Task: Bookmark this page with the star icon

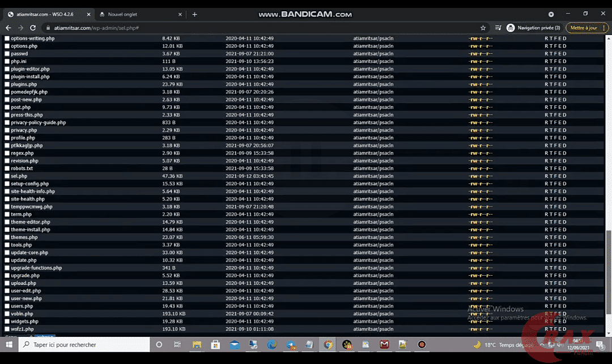Action: tap(483, 28)
